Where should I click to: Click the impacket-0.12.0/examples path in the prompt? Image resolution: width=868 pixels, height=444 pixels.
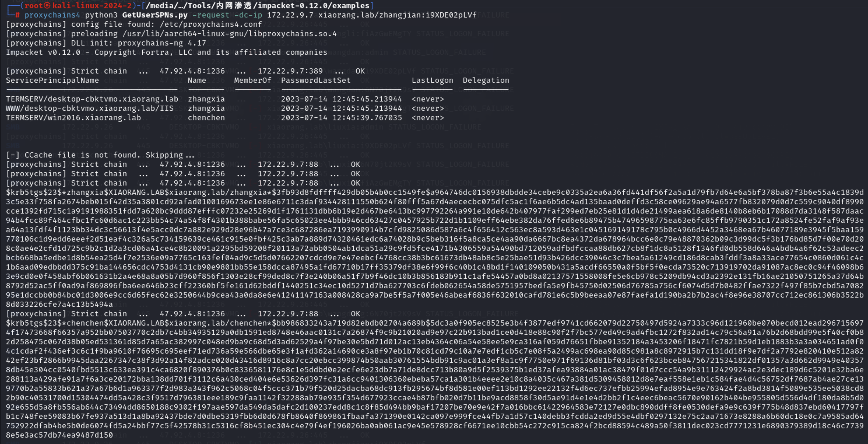313,6
